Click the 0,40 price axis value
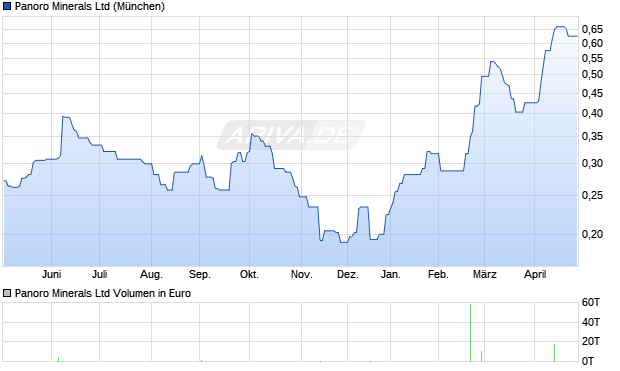Screen dimensions: 620x371 click(592, 114)
